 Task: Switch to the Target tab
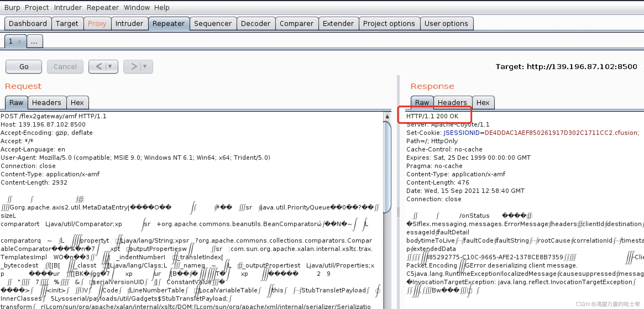[x=67, y=23]
